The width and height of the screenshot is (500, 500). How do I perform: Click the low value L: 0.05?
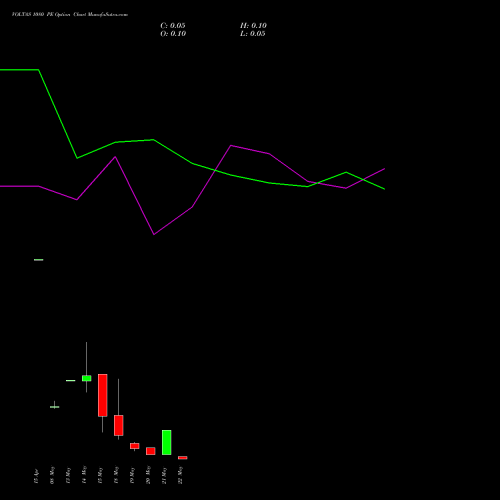click(x=253, y=34)
